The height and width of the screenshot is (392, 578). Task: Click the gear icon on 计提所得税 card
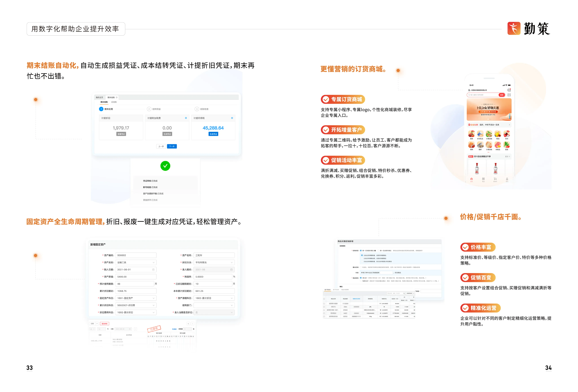coord(232,118)
